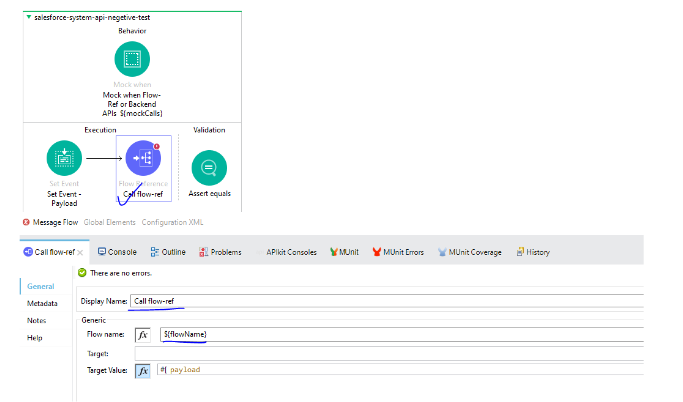The width and height of the screenshot is (683, 402).
Task: Click the MUnit tab icon
Action: click(334, 252)
